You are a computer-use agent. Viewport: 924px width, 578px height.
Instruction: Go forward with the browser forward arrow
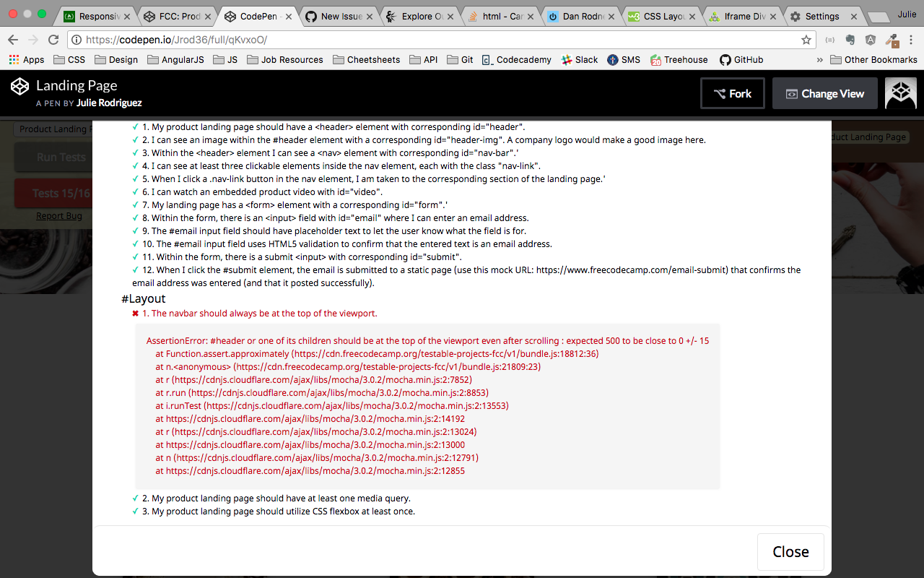click(33, 40)
